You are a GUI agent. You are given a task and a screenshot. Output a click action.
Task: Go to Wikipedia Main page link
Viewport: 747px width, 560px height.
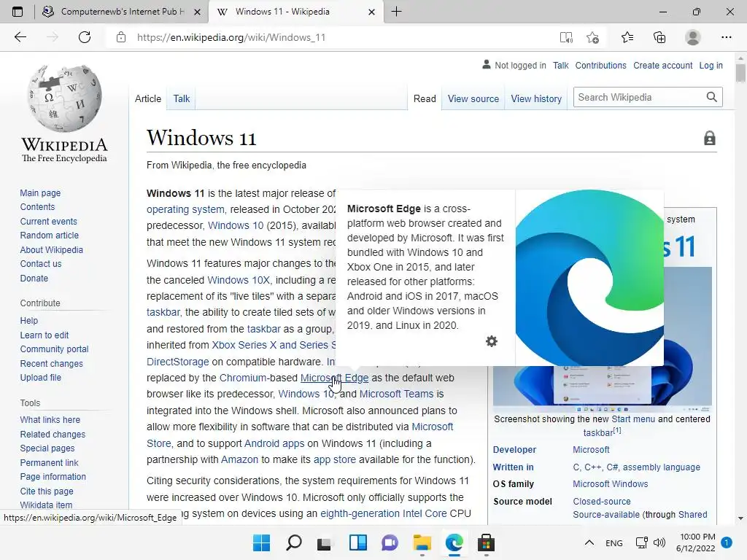40,192
